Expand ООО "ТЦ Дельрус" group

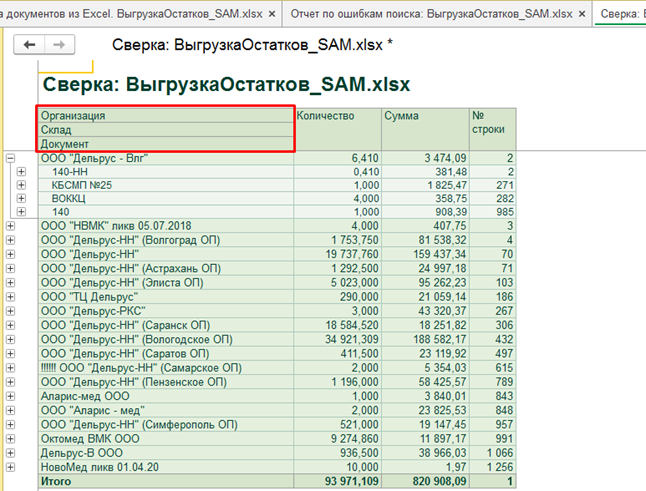[x=10, y=297]
